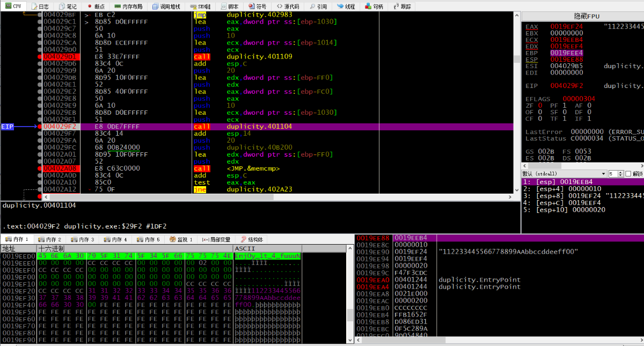Open the 调用堆栈 call stack tab
This screenshot has width=644, height=346.
pos(167,6)
